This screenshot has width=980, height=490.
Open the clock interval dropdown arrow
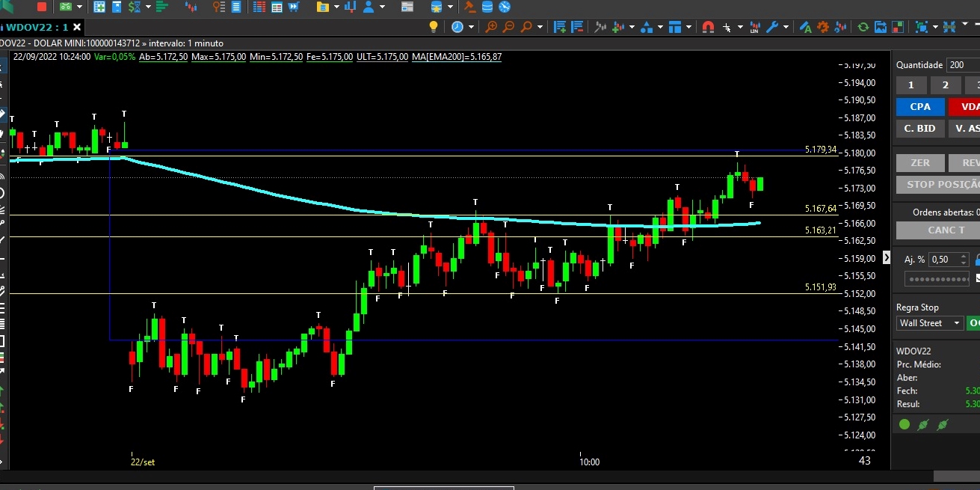point(471,27)
